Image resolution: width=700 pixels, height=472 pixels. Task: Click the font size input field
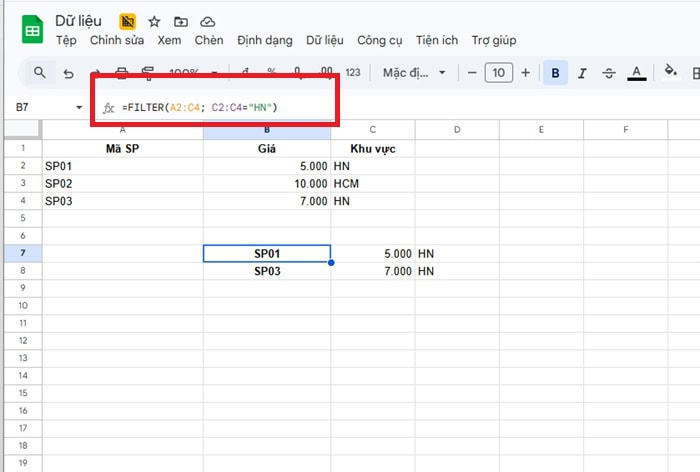point(498,73)
